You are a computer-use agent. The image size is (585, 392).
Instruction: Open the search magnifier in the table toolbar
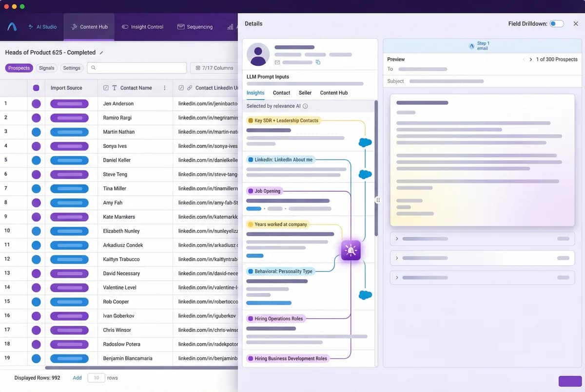pos(94,68)
